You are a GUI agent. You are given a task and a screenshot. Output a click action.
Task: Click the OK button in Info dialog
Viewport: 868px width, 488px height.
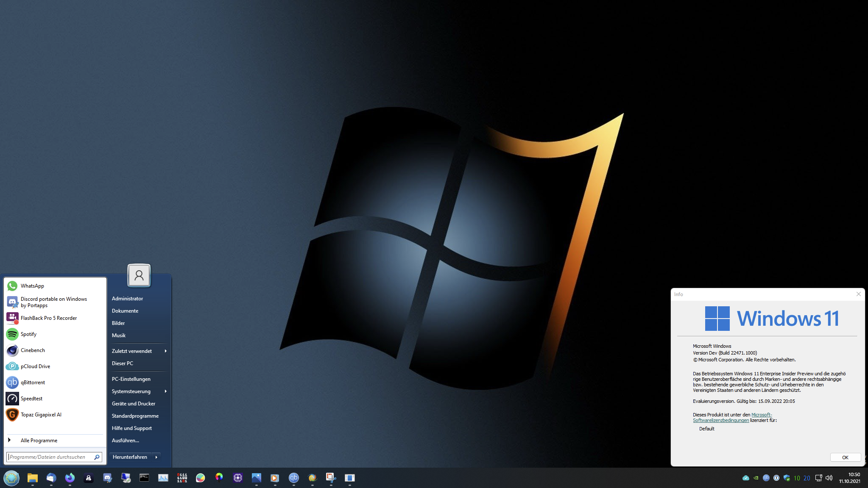point(845,457)
